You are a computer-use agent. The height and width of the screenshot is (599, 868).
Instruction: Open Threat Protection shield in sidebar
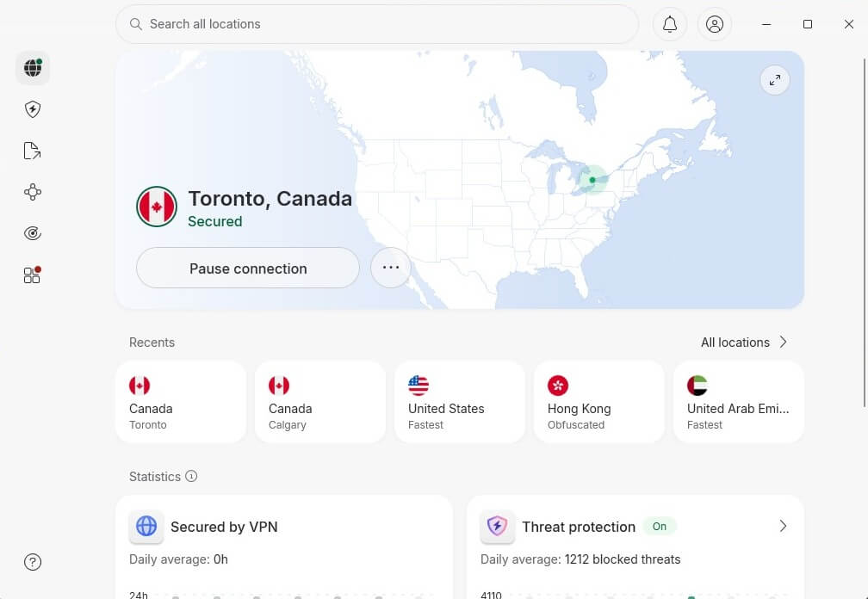[33, 109]
